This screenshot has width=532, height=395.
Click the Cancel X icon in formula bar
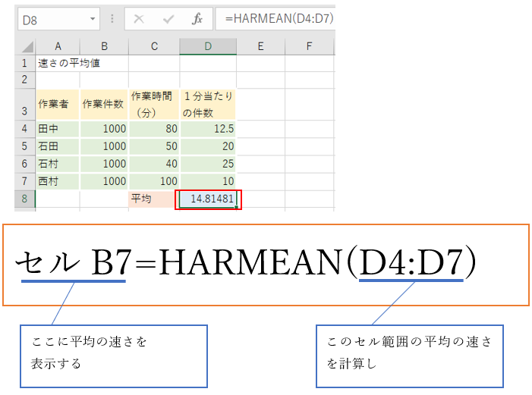pyautogui.click(x=139, y=19)
